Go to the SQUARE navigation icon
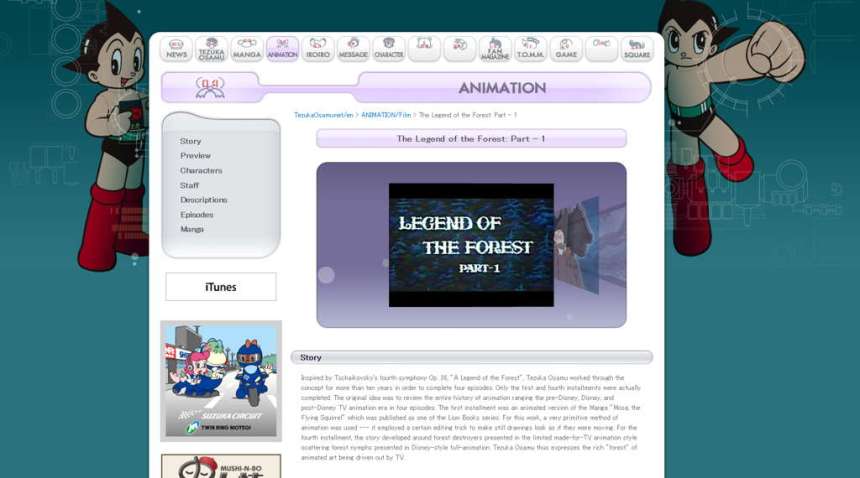 tap(636, 49)
